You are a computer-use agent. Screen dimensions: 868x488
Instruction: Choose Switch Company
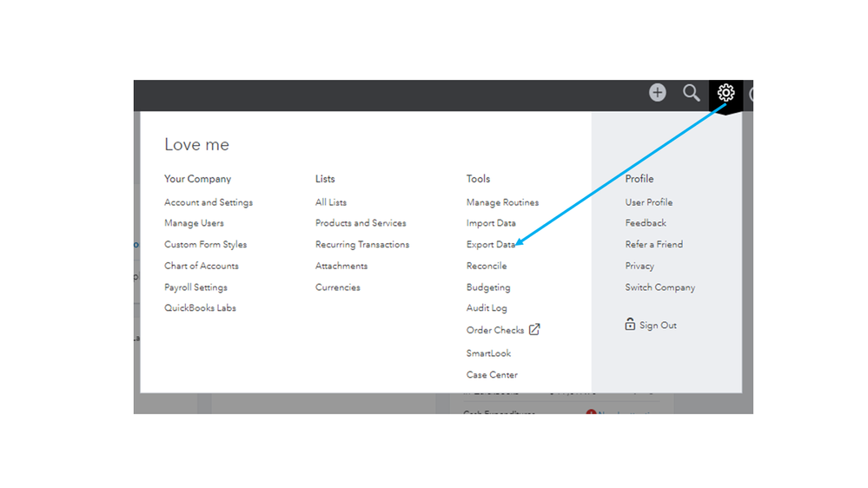tap(659, 287)
